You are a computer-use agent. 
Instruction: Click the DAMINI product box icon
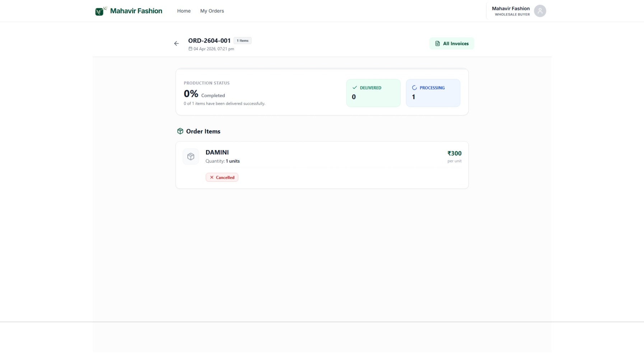[191, 156]
